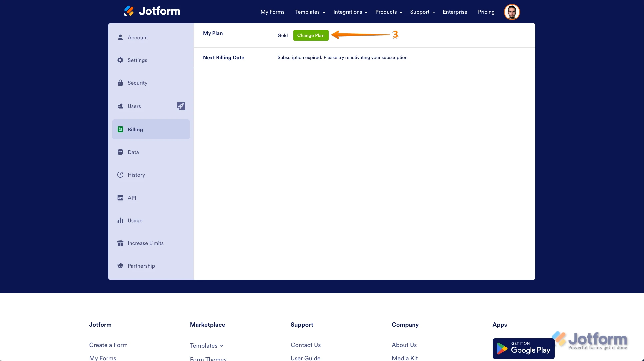Click the Get it on Google Play badge

523,349
